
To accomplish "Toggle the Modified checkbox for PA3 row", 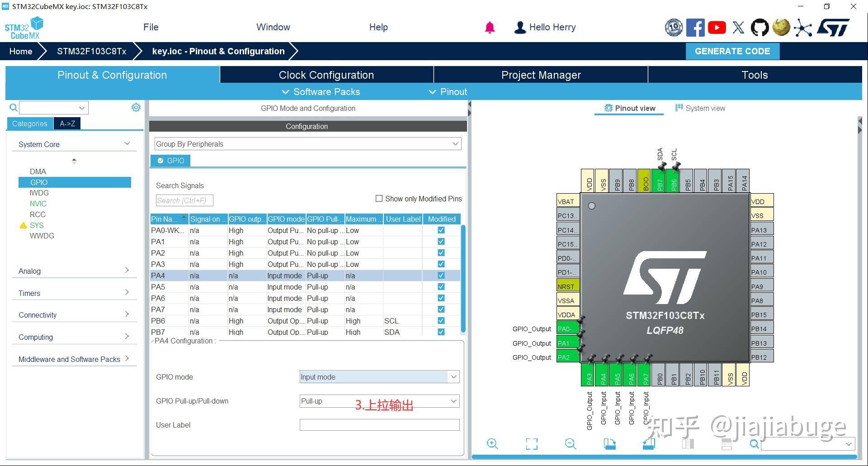I will (x=441, y=264).
